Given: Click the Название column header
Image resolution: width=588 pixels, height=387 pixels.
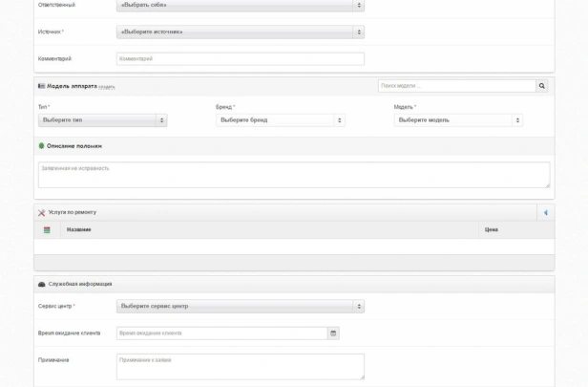Looking at the screenshot, I should (x=79, y=229).
